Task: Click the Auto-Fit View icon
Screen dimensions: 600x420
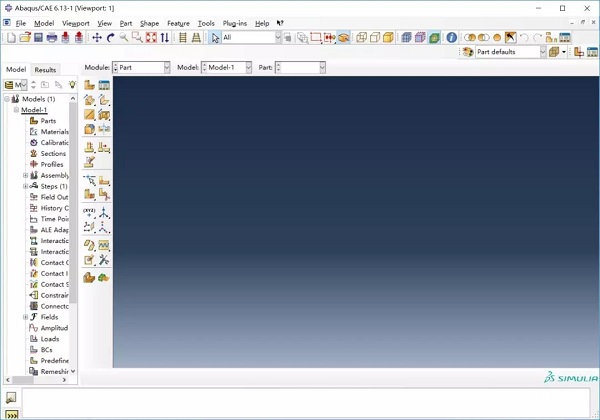Action: click(151, 38)
